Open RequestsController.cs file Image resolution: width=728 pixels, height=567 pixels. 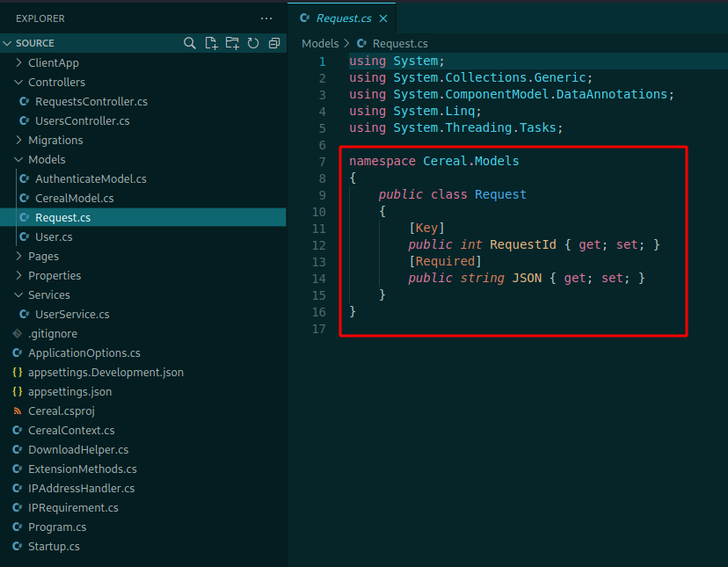tap(143, 102)
